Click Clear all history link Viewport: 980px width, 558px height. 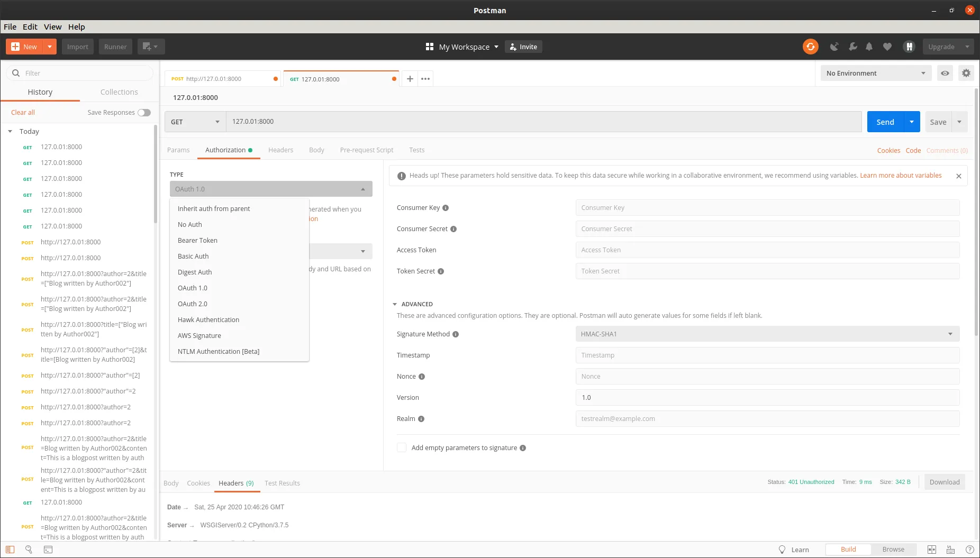coord(23,112)
